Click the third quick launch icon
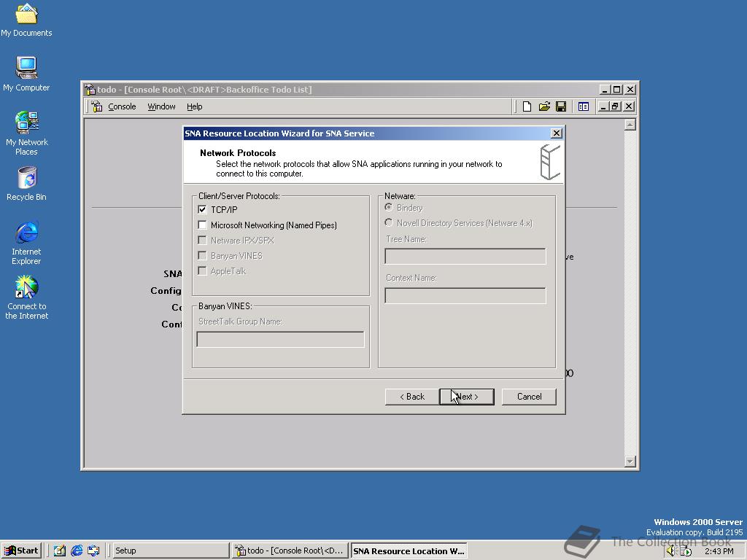Image resolution: width=747 pixels, height=560 pixels. (93, 551)
